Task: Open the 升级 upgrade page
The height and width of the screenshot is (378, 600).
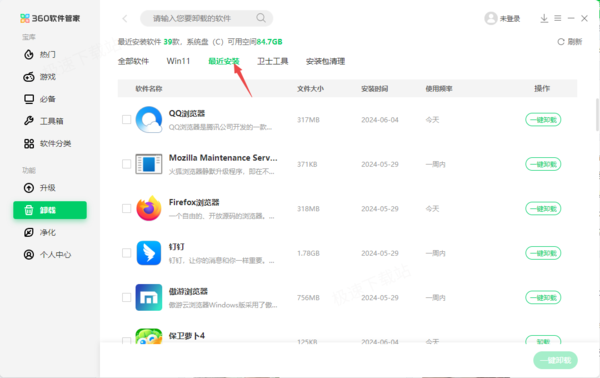Action: (x=40, y=188)
